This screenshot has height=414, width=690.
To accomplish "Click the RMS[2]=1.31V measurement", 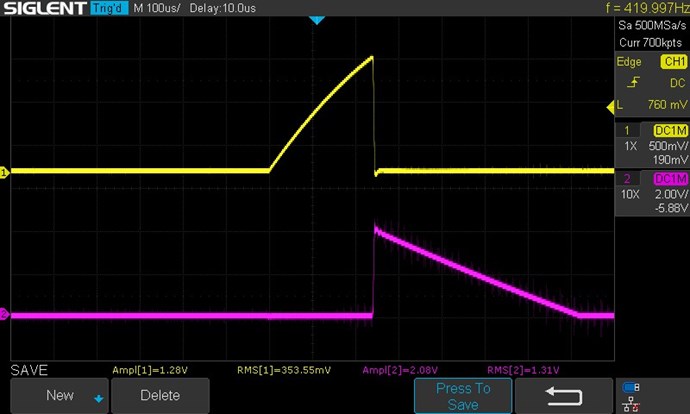I will pos(523,370).
